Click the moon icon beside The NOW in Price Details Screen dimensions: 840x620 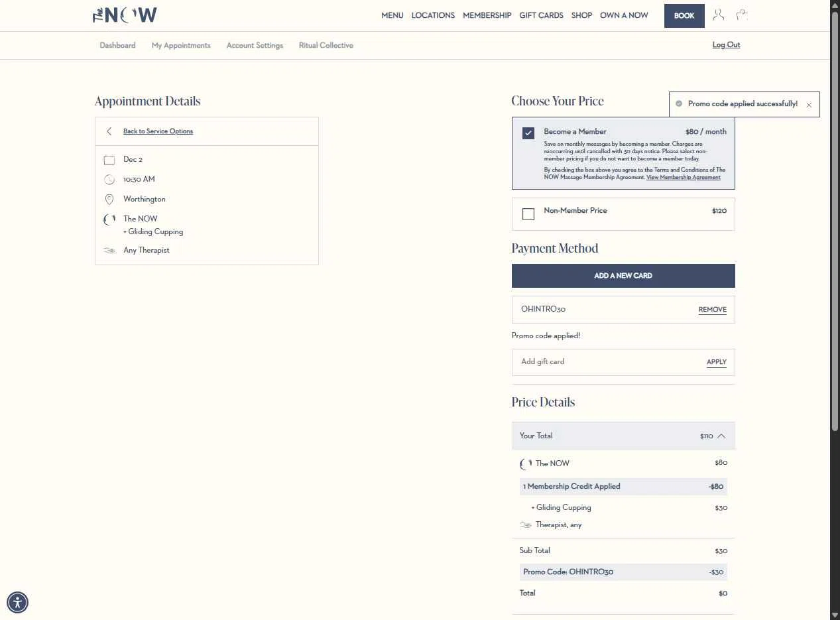click(526, 464)
